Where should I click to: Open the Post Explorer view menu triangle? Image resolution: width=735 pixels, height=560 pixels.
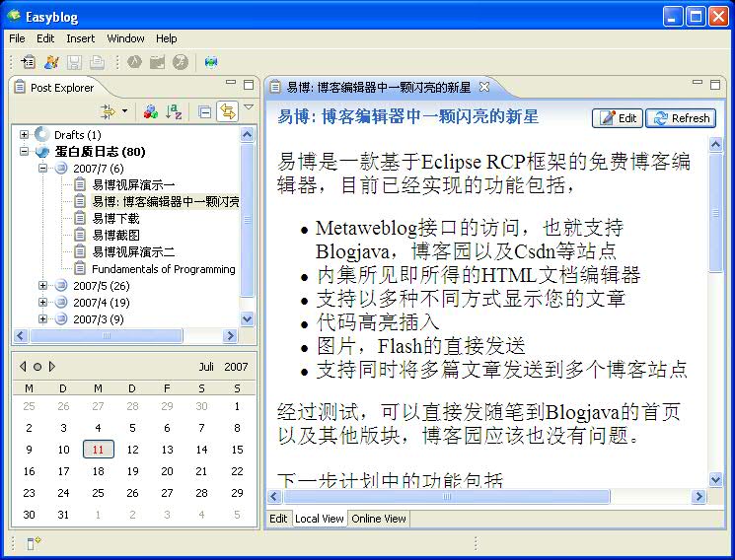[249, 106]
